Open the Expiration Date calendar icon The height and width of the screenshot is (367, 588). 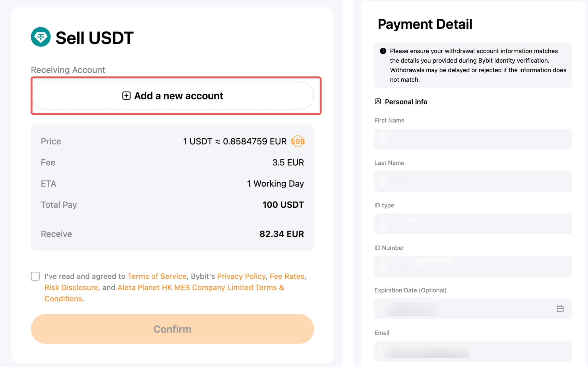pos(560,309)
